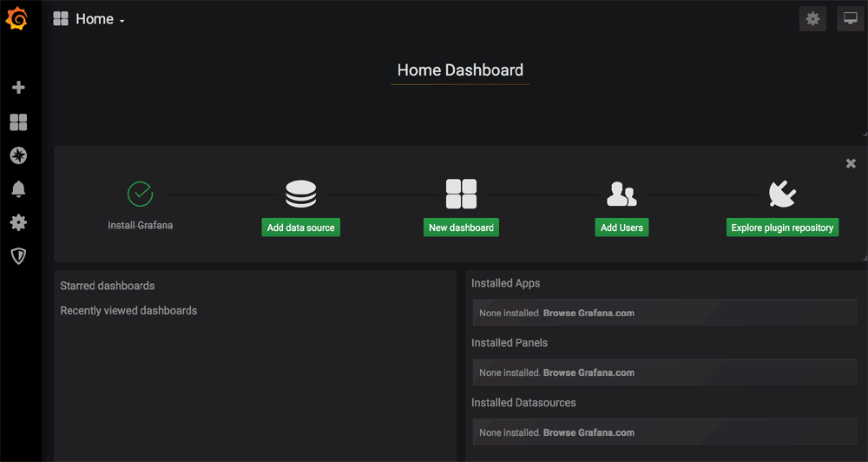Click the Add Users button
The height and width of the screenshot is (462, 868).
click(621, 228)
